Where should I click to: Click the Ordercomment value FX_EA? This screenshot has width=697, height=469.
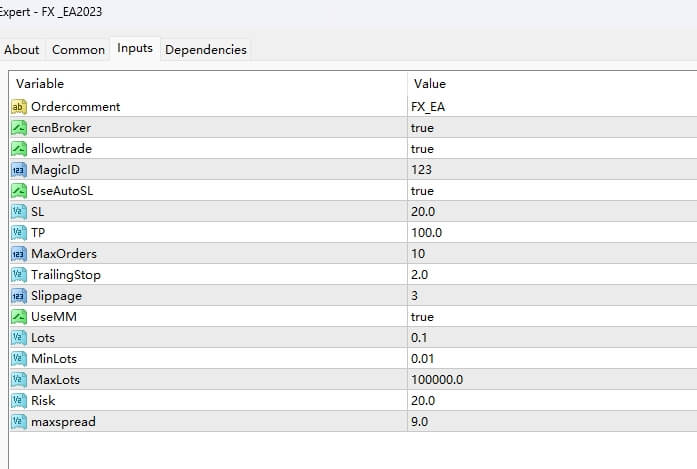(428, 106)
